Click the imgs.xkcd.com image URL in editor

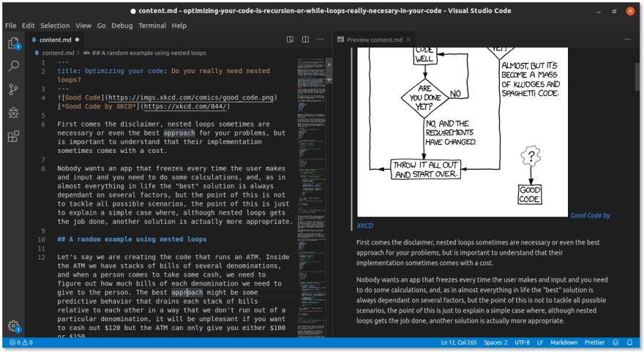pyautogui.click(x=191, y=98)
